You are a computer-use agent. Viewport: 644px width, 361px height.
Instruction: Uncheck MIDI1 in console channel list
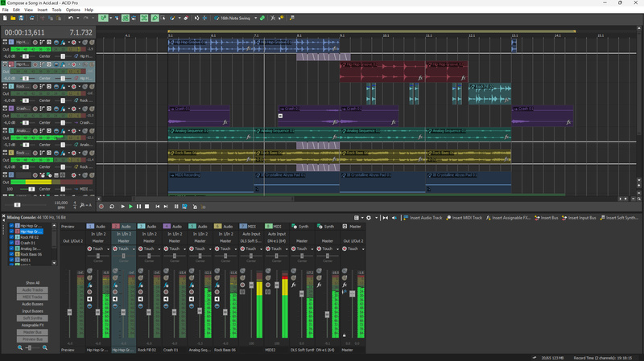point(11,260)
